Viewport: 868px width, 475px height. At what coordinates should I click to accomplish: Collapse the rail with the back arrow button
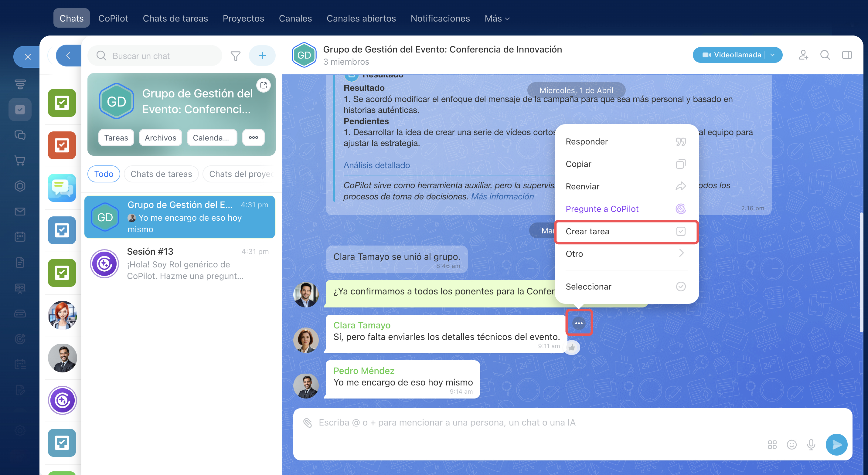[x=68, y=56]
